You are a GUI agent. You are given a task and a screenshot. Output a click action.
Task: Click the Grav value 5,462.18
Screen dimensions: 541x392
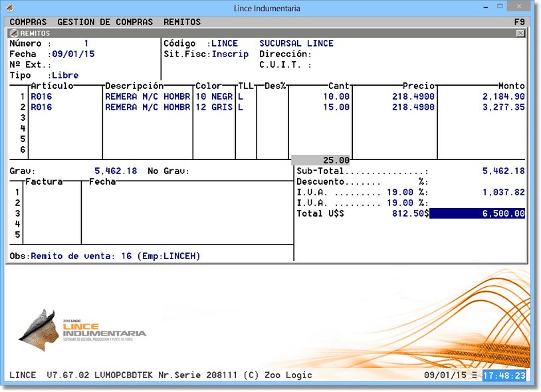pyautogui.click(x=116, y=171)
